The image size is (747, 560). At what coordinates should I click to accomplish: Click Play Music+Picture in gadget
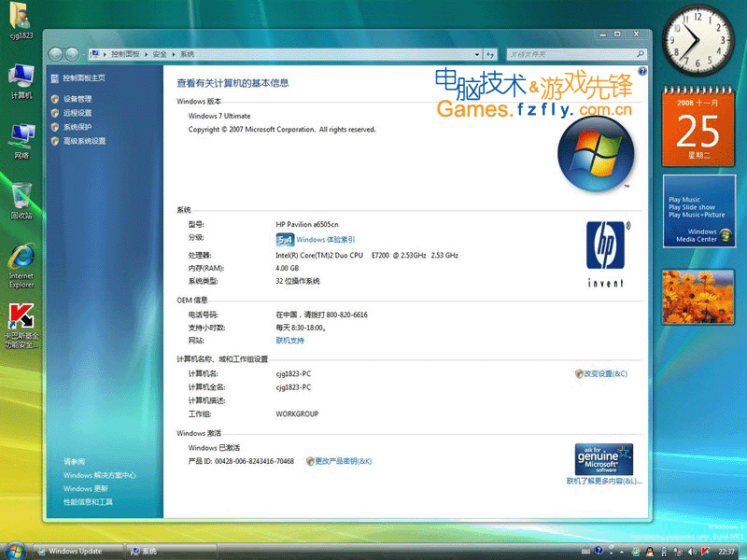click(x=697, y=215)
